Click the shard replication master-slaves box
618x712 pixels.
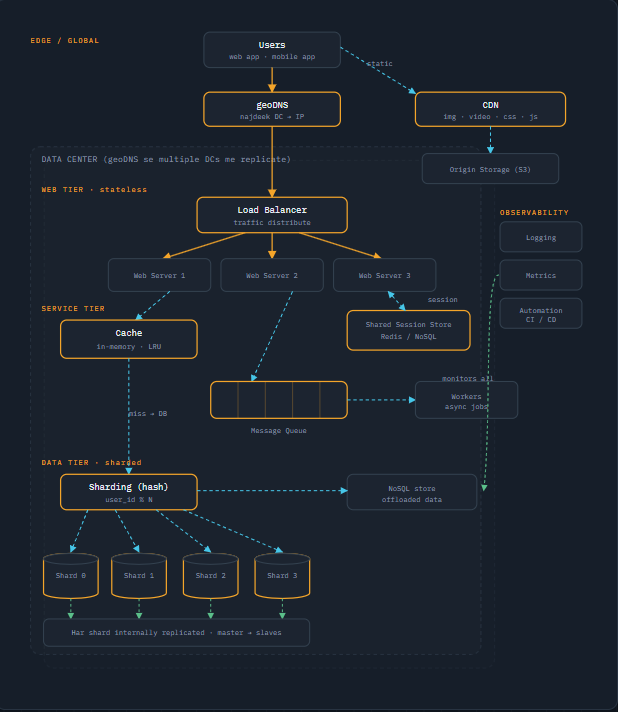177,633
